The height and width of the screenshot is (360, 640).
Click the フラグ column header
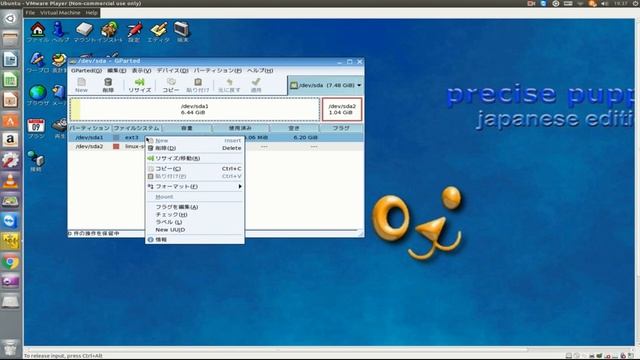click(x=341, y=128)
